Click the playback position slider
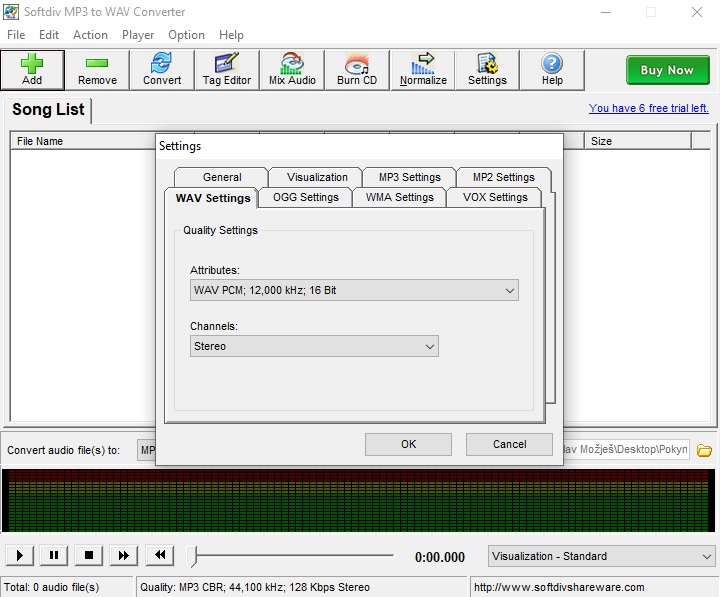 [x=295, y=556]
